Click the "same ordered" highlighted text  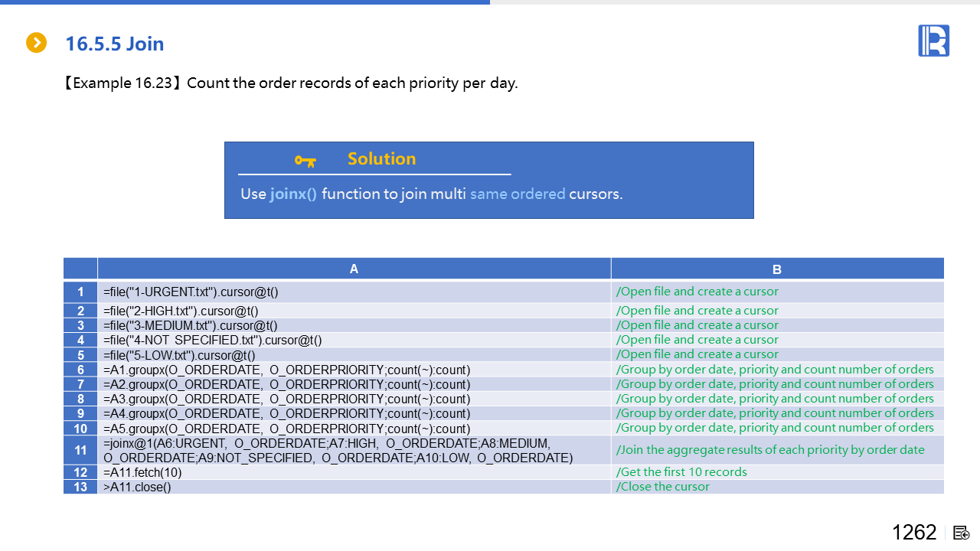[x=518, y=194]
